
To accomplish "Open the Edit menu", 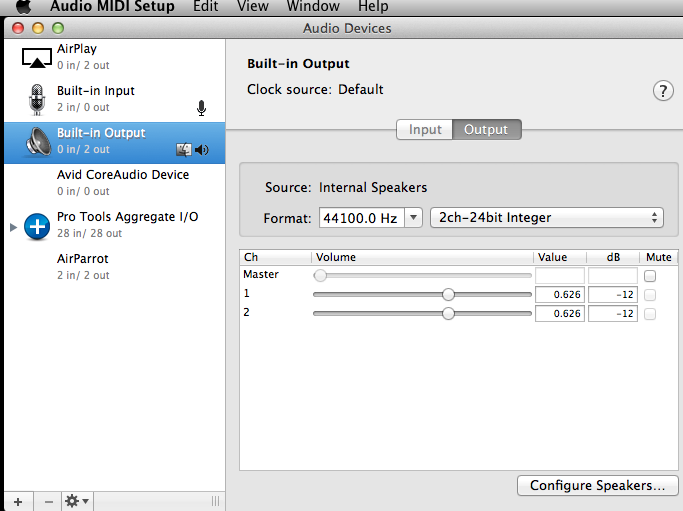I will coord(206,6).
